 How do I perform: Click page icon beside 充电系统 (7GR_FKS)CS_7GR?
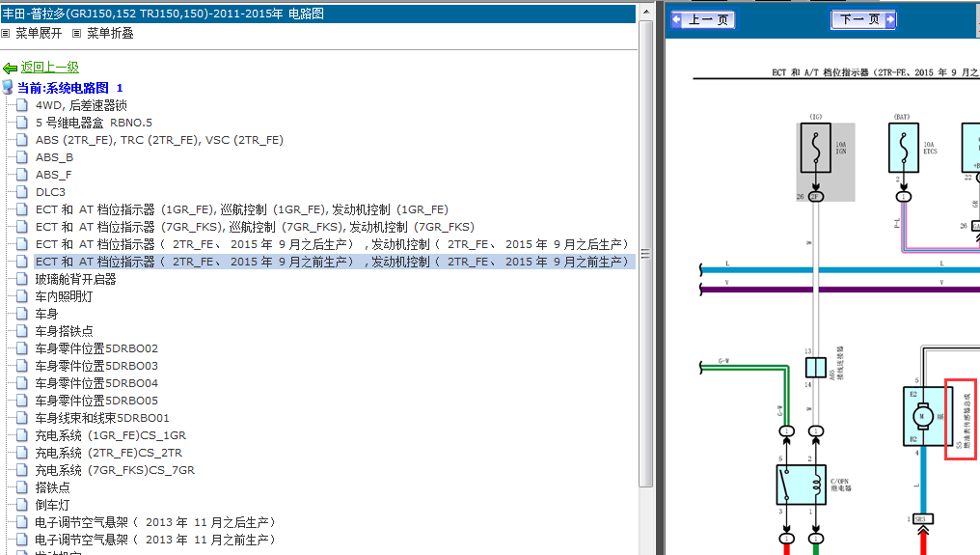coord(22,469)
